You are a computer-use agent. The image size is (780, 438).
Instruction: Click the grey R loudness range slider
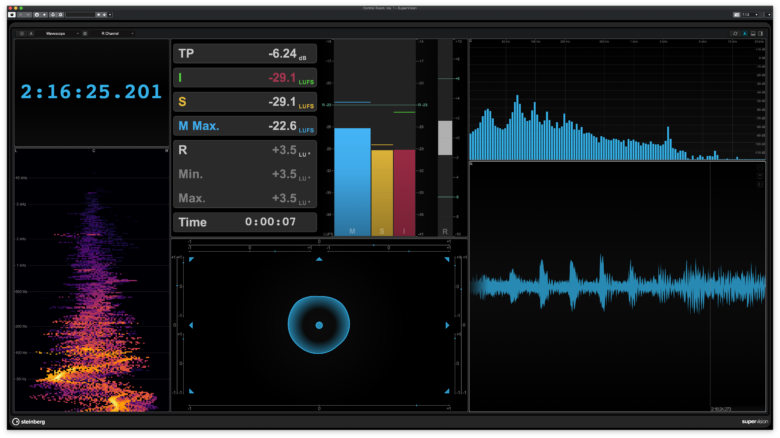coord(445,138)
